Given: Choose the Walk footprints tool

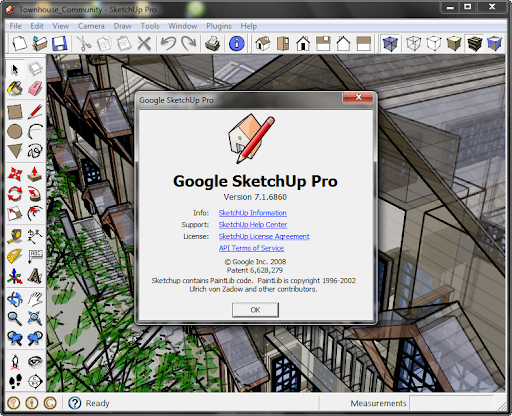Looking at the screenshot, I should click(15, 381).
